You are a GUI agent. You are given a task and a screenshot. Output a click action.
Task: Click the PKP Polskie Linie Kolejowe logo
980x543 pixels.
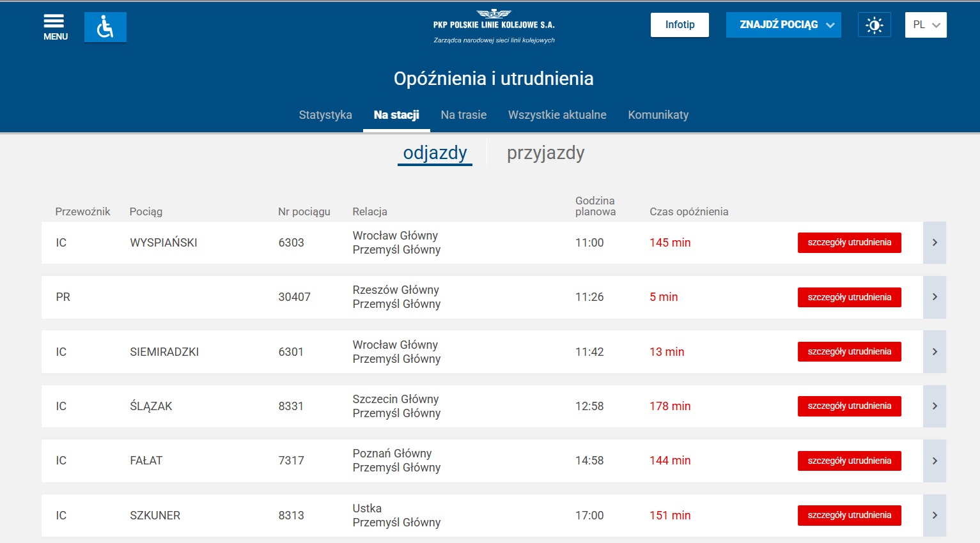click(494, 27)
